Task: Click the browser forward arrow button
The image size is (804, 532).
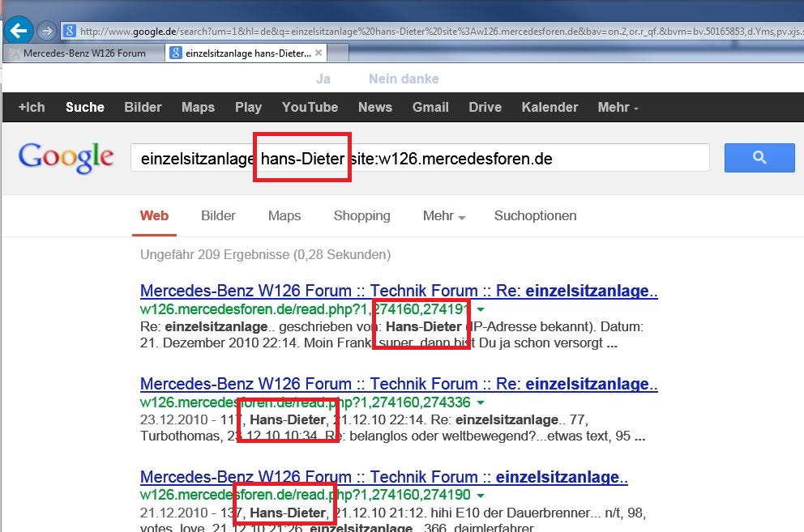Action: 47,31
